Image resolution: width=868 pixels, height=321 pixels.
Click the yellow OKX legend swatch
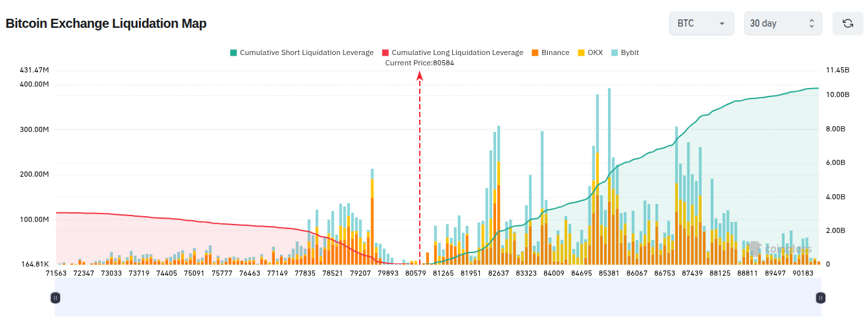(x=581, y=52)
